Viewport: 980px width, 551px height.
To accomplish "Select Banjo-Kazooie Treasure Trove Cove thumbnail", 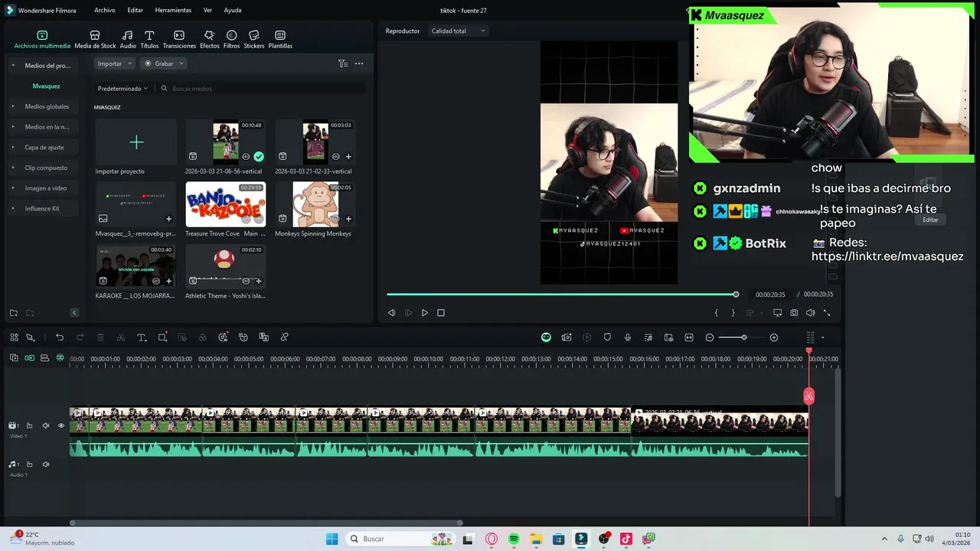I will (x=226, y=204).
